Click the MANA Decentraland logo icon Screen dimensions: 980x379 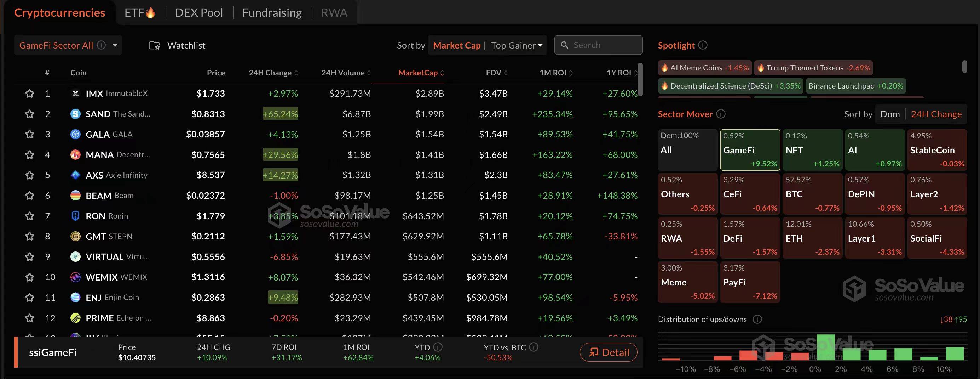(75, 155)
